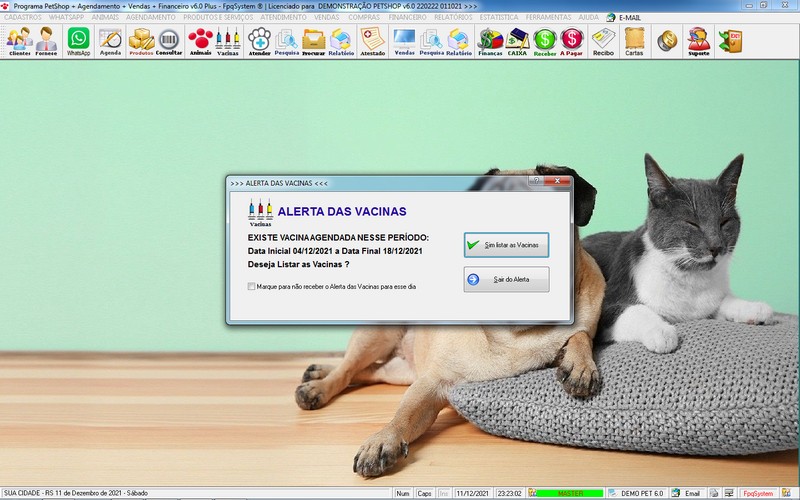
Task: Open the RELATÓRIOS menu
Action: (453, 17)
